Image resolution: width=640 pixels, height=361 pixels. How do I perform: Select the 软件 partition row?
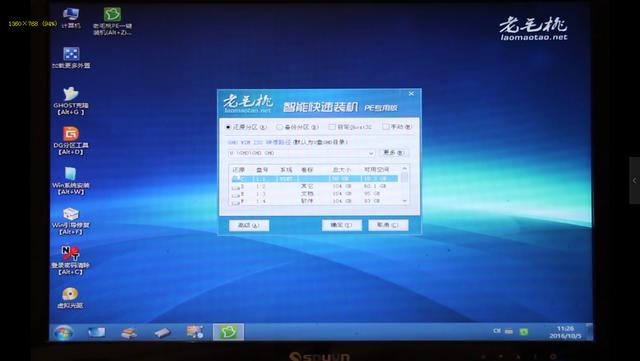pyautogui.click(x=315, y=201)
